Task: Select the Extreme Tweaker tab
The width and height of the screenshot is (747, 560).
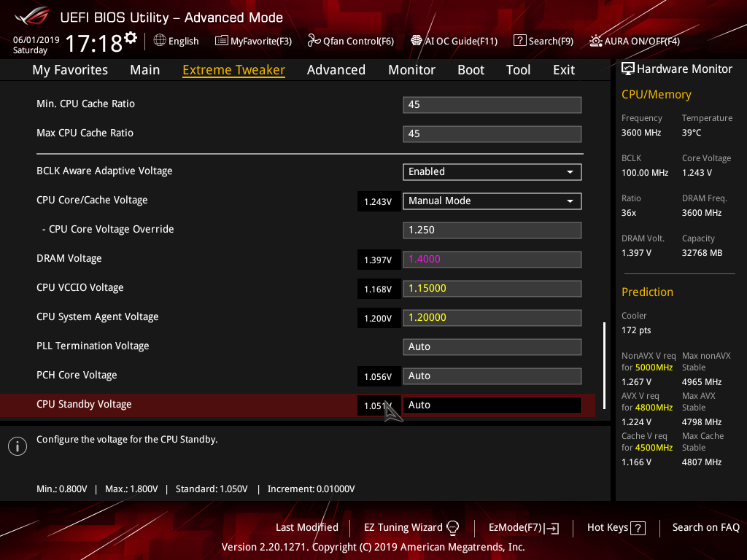Action: point(233,70)
